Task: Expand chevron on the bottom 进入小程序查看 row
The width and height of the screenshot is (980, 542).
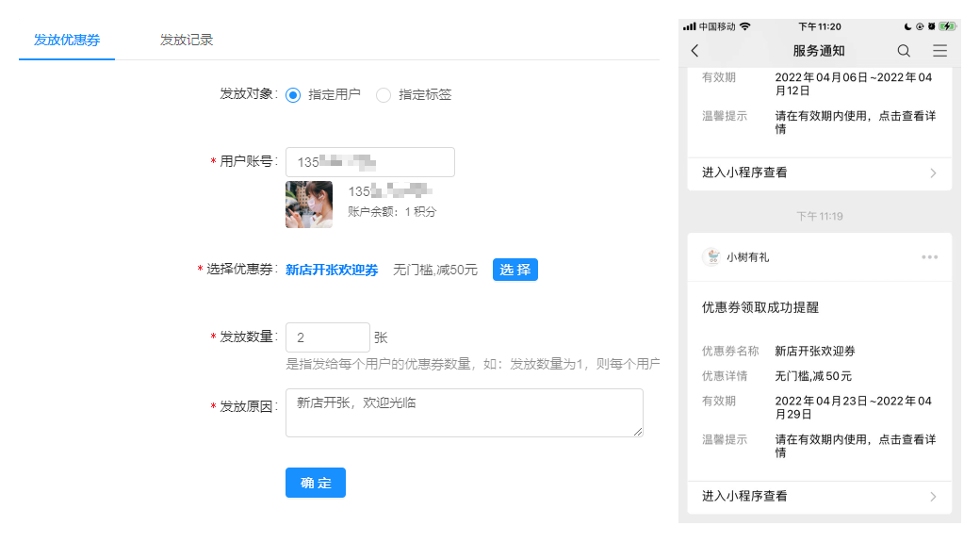Action: (x=933, y=497)
